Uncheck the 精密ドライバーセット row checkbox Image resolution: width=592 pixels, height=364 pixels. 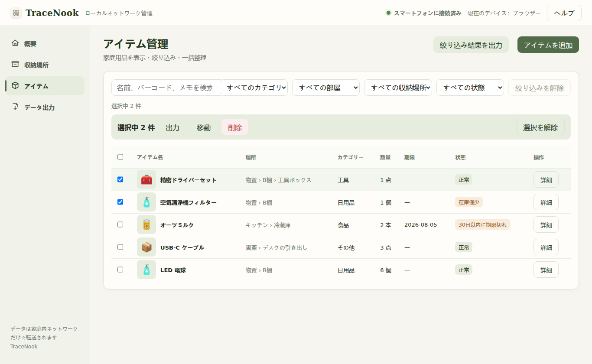click(120, 179)
